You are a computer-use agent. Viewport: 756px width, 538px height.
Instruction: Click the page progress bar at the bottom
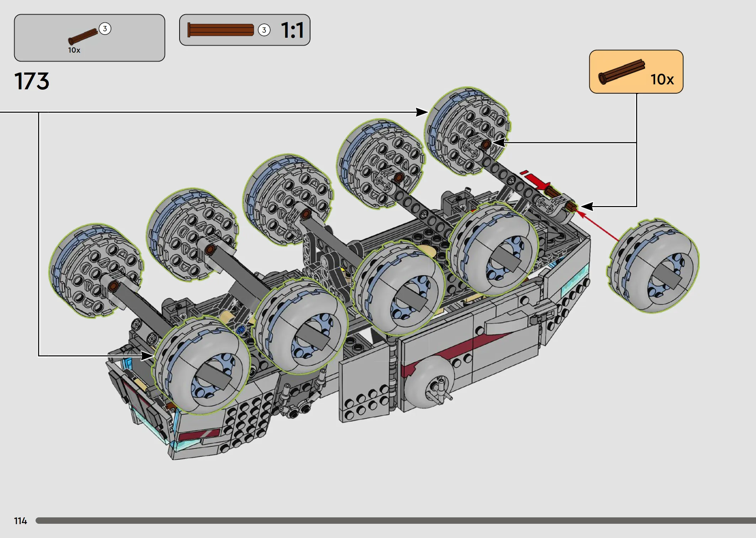pyautogui.click(x=395, y=521)
